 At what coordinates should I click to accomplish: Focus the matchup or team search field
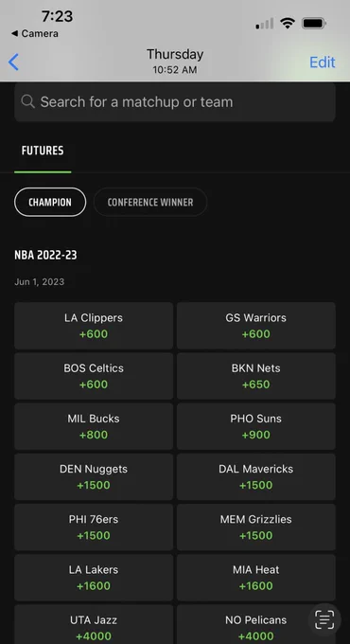(175, 102)
